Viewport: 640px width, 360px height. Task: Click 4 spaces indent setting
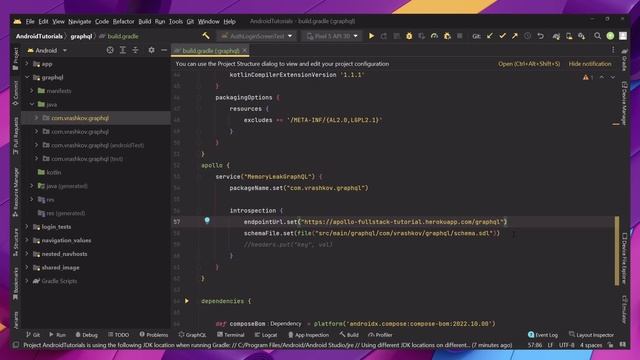(591, 345)
